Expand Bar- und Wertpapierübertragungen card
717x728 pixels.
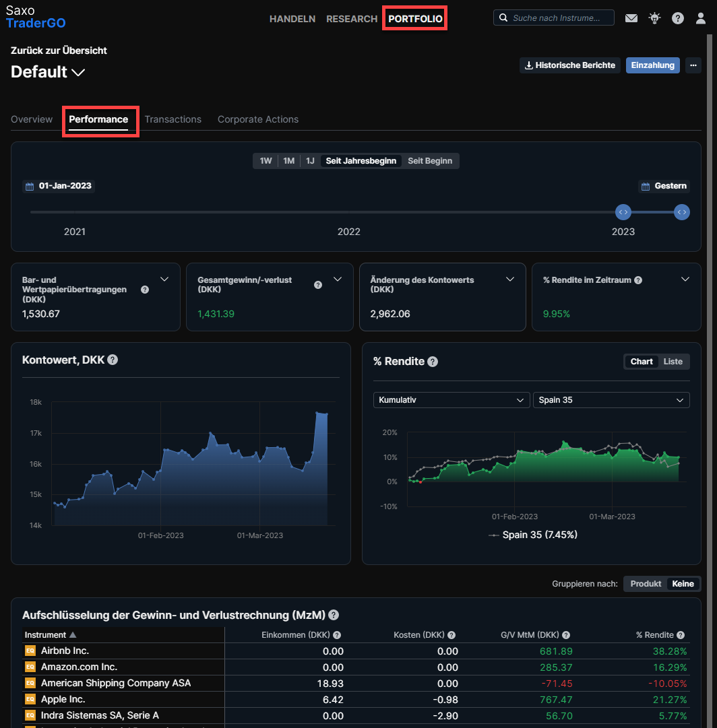(x=164, y=279)
